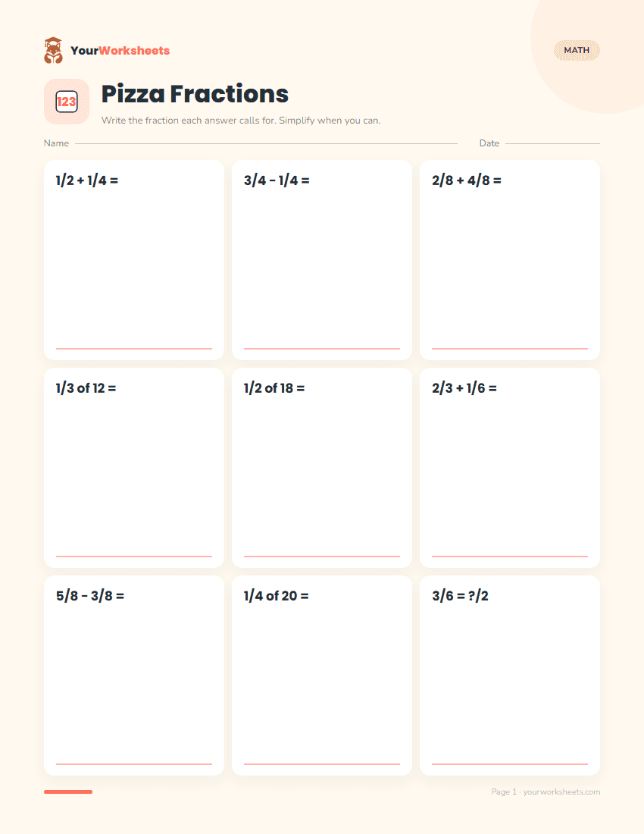Click the 123 number icon
Image resolution: width=644 pixels, height=834 pixels.
(x=67, y=102)
